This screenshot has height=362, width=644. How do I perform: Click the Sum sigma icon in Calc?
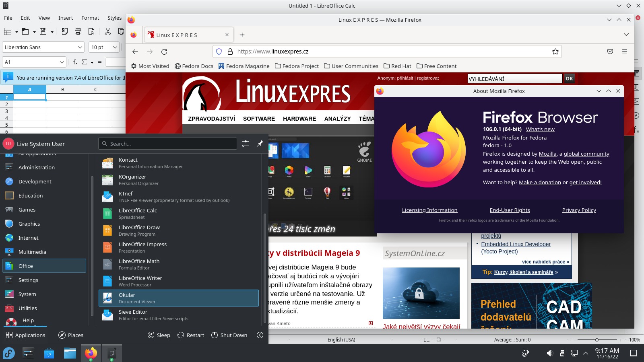(x=85, y=62)
